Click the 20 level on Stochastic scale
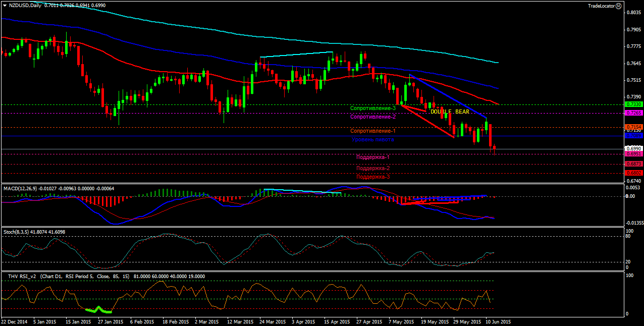This screenshot has width=644, height=326. pyautogui.click(x=628, y=261)
